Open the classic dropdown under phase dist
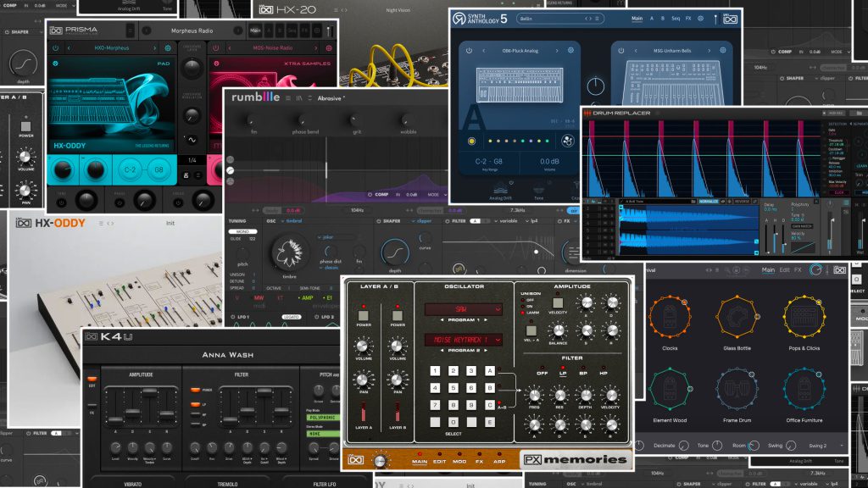The image size is (868, 488). (x=329, y=268)
